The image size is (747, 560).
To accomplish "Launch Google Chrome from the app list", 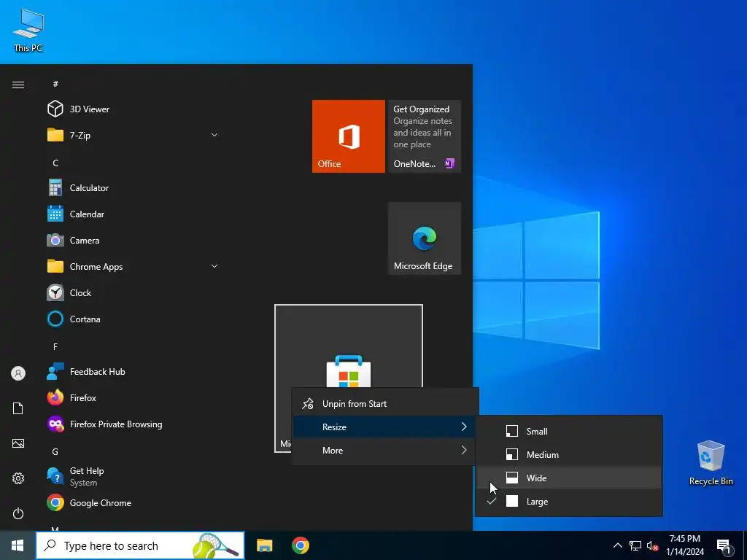I will [x=55, y=503].
